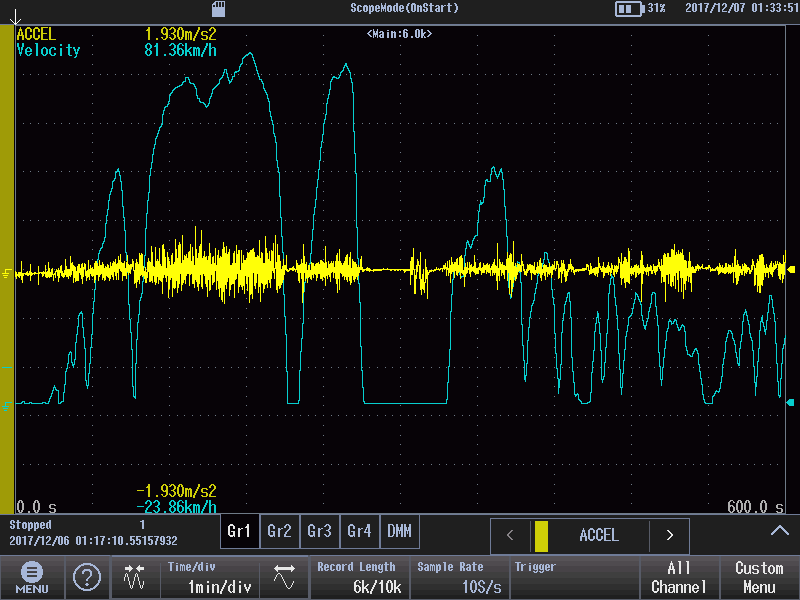Open the Custom Menu
The image size is (800, 600).
[x=759, y=577]
